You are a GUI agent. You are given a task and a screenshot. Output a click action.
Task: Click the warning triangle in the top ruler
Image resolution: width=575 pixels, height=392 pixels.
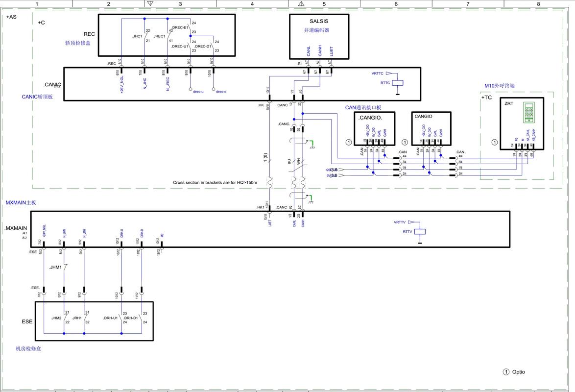301,3
